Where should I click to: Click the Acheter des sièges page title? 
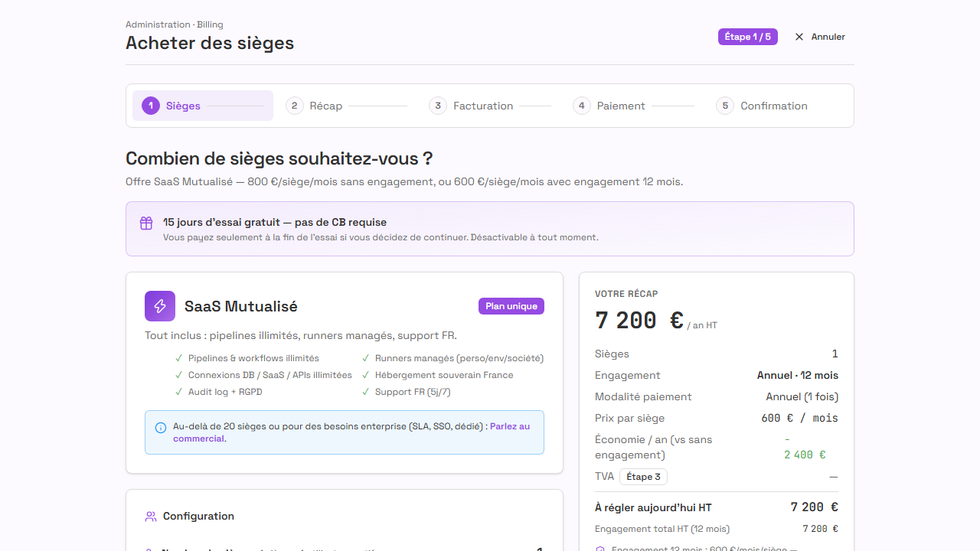210,43
